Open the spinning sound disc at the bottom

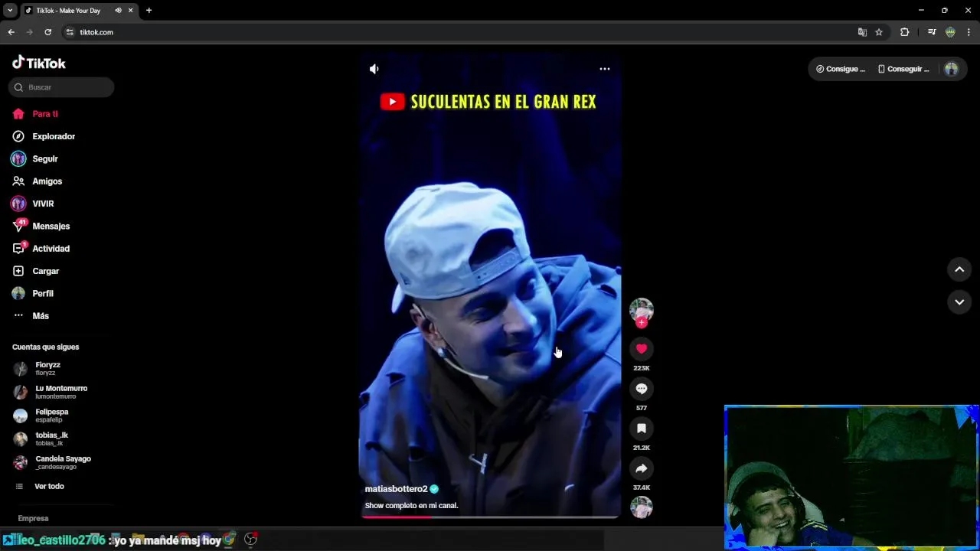[x=642, y=507]
